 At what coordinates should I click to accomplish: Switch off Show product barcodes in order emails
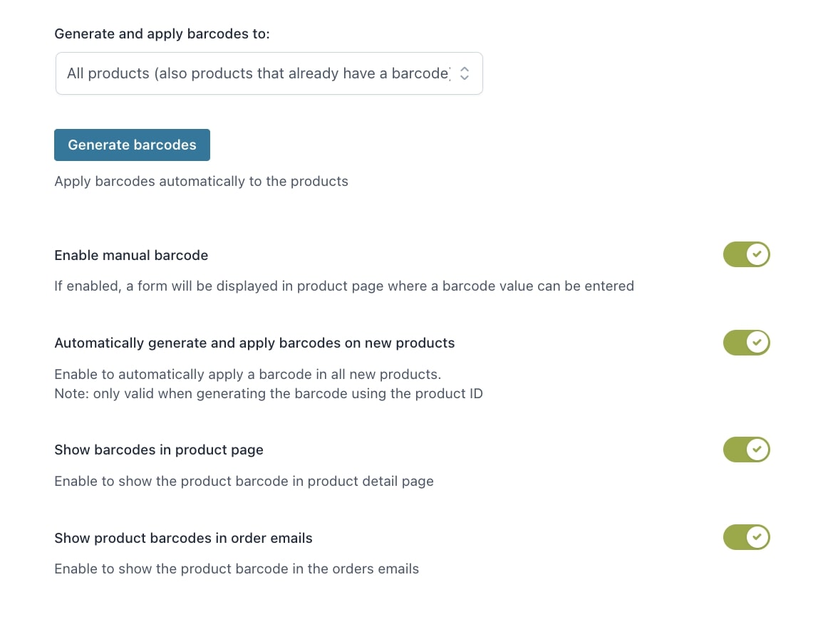[x=747, y=537]
